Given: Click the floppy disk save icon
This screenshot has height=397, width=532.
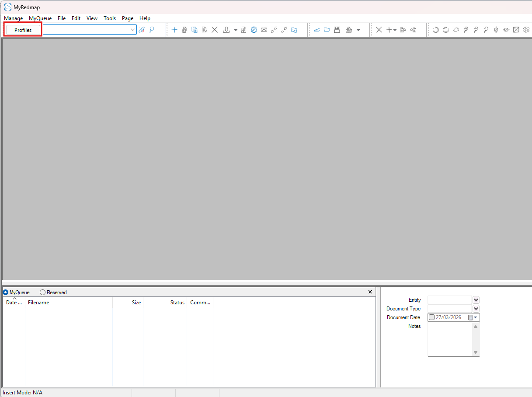Looking at the screenshot, I should [337, 30].
